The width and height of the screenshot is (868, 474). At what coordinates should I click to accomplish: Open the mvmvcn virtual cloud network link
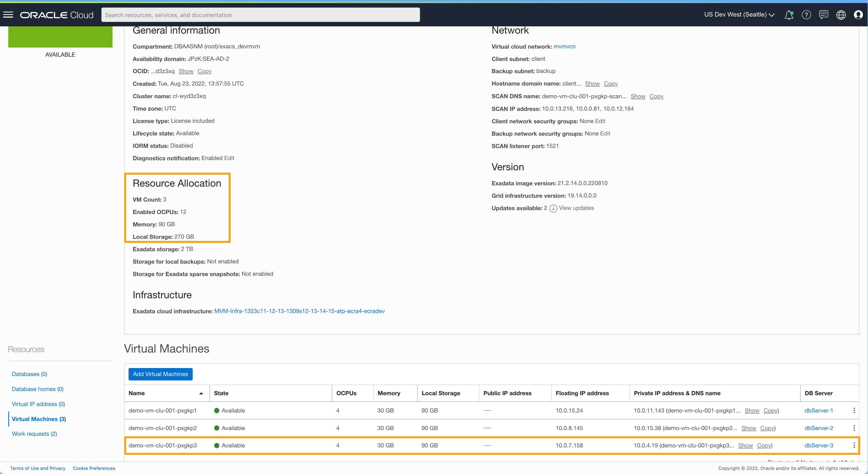(564, 47)
